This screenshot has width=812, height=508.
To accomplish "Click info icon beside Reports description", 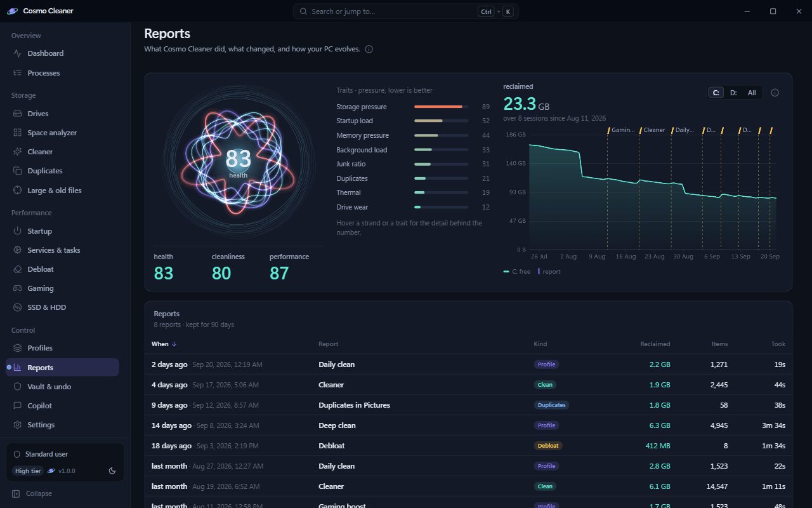I will pos(369,49).
